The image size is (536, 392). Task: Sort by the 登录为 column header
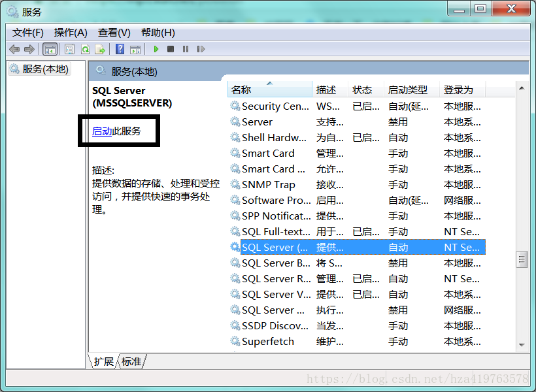(462, 90)
